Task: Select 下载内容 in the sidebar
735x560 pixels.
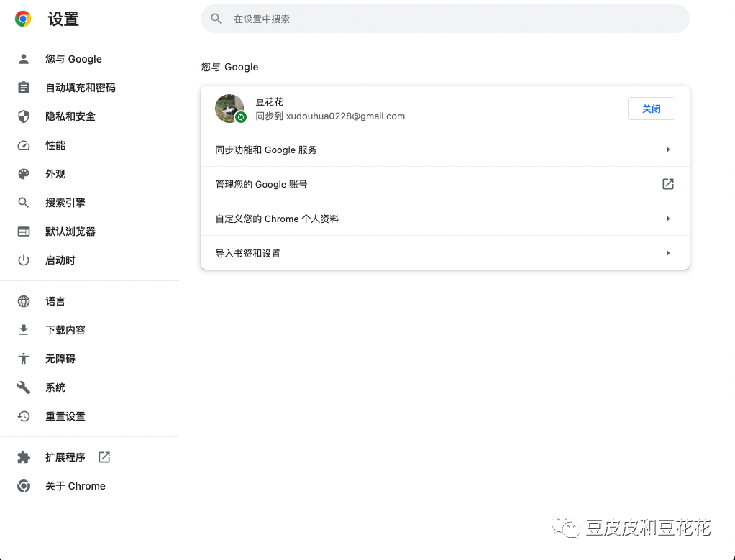Action: click(65, 330)
